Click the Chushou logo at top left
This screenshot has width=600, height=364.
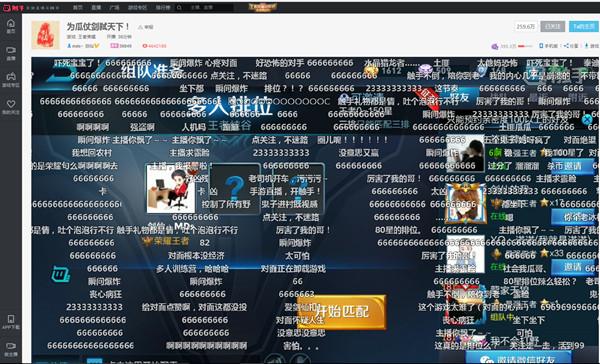tap(13, 8)
